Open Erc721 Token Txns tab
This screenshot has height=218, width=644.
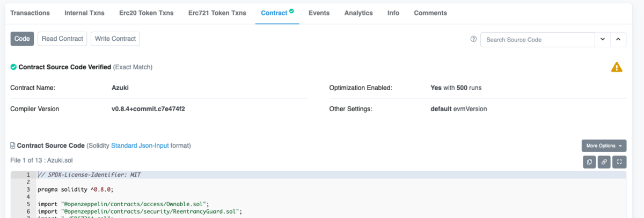coord(217,13)
